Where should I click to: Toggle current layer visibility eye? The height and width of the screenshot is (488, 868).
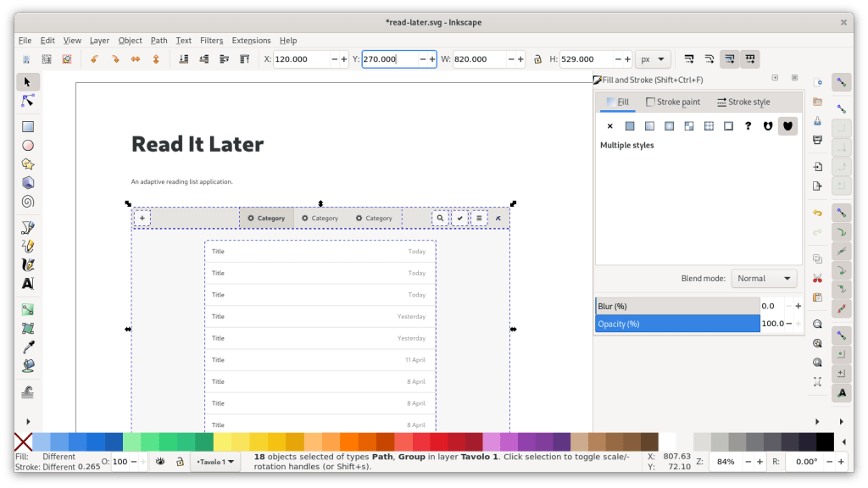click(159, 462)
